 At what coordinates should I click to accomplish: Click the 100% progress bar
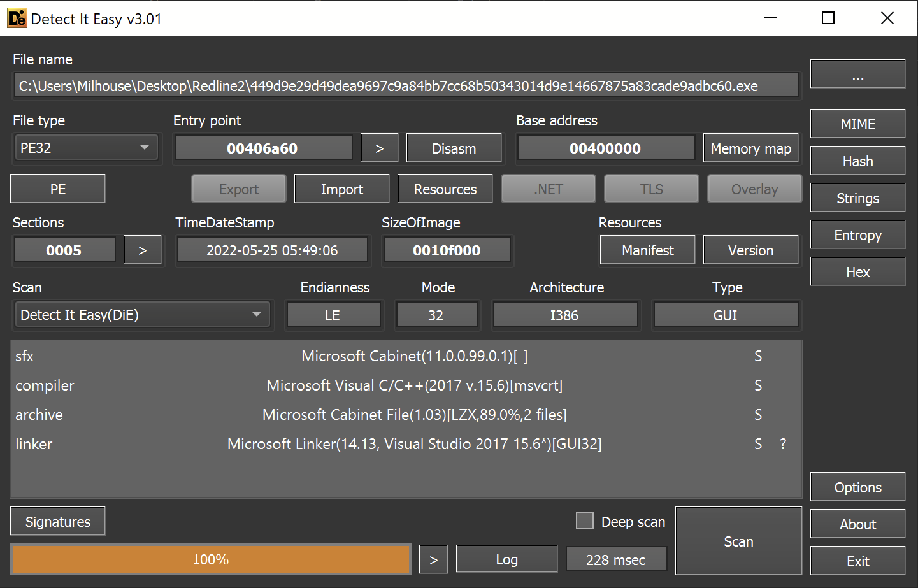210,559
